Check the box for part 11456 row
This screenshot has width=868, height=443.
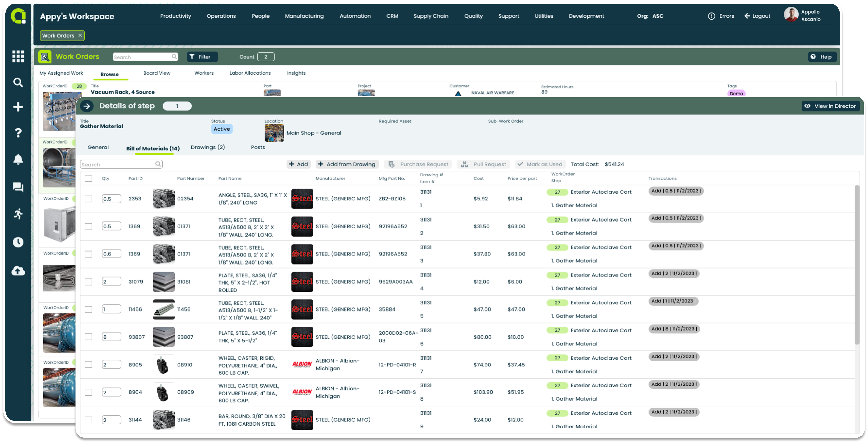[88, 309]
